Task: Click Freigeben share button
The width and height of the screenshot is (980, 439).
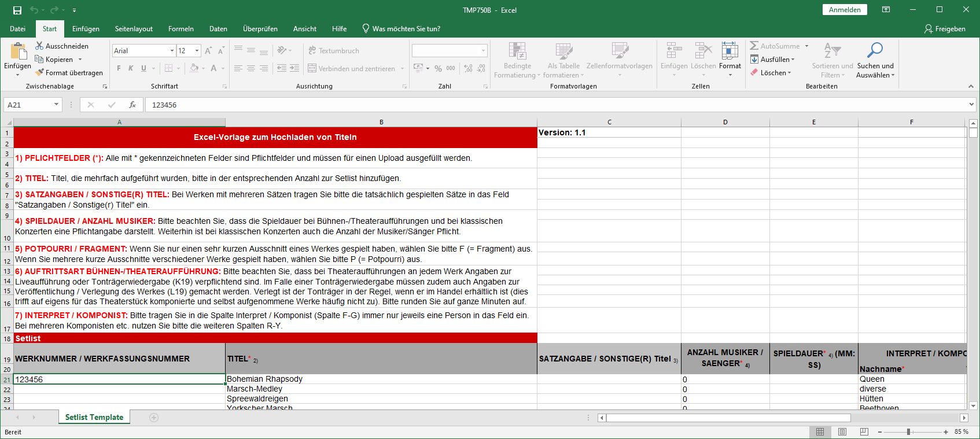Action: click(x=945, y=29)
